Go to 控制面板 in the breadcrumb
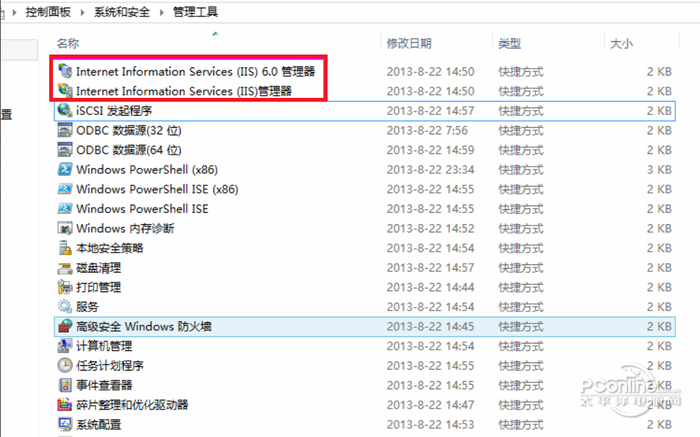 48,12
